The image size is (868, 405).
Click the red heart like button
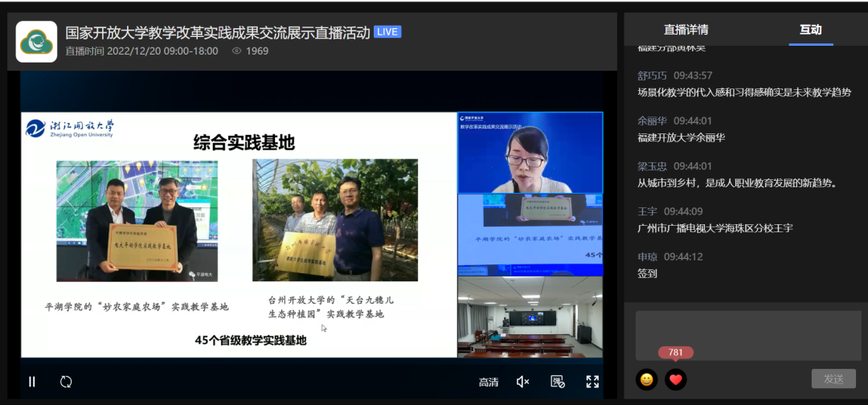(676, 379)
